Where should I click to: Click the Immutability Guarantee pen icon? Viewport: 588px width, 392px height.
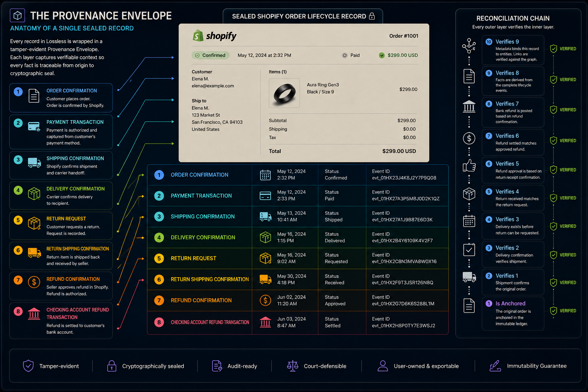point(495,366)
